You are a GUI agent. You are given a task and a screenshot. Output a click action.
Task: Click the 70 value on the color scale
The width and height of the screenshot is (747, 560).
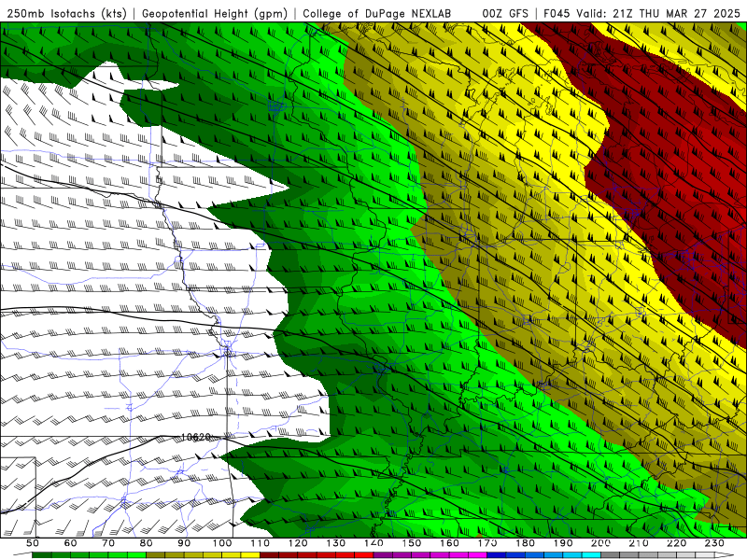point(108,543)
